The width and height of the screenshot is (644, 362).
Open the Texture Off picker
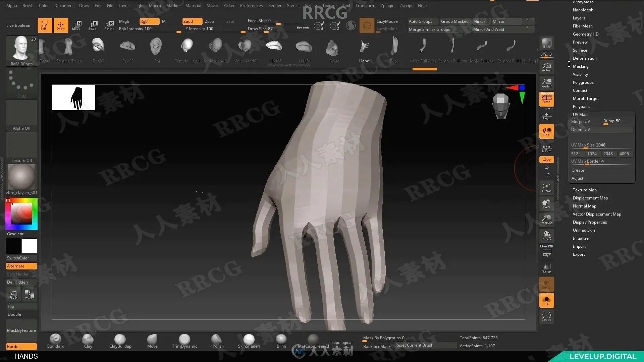[x=21, y=147]
